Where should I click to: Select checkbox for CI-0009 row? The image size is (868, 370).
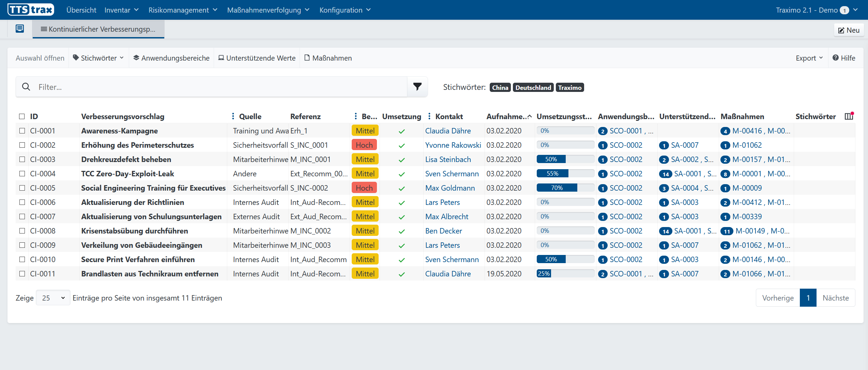pos(22,245)
